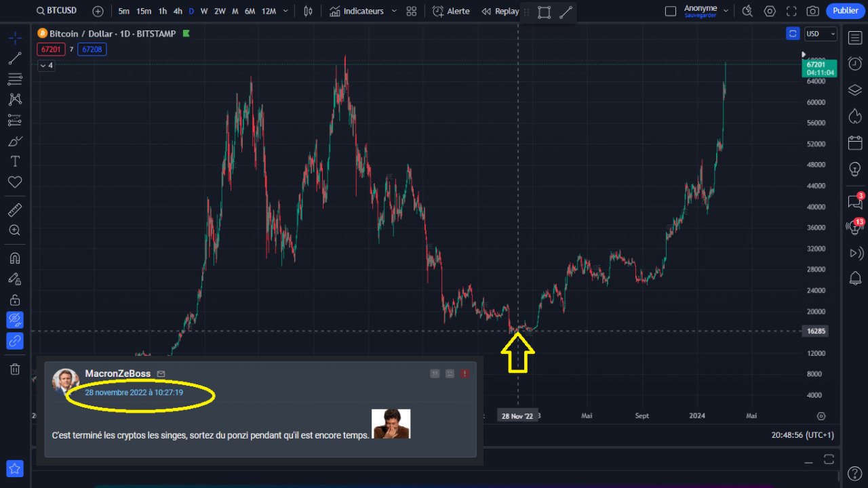
Task: Activate the zoom in tool
Action: point(15,230)
